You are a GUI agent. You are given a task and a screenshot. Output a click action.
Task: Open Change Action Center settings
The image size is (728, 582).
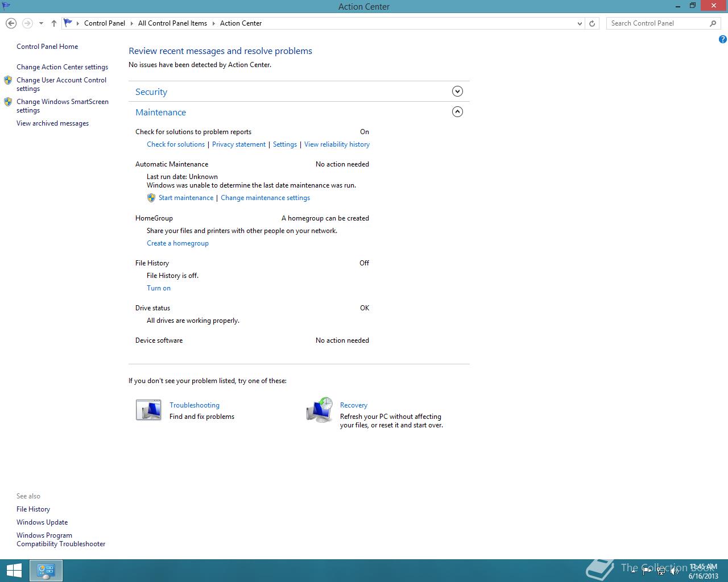click(x=62, y=67)
